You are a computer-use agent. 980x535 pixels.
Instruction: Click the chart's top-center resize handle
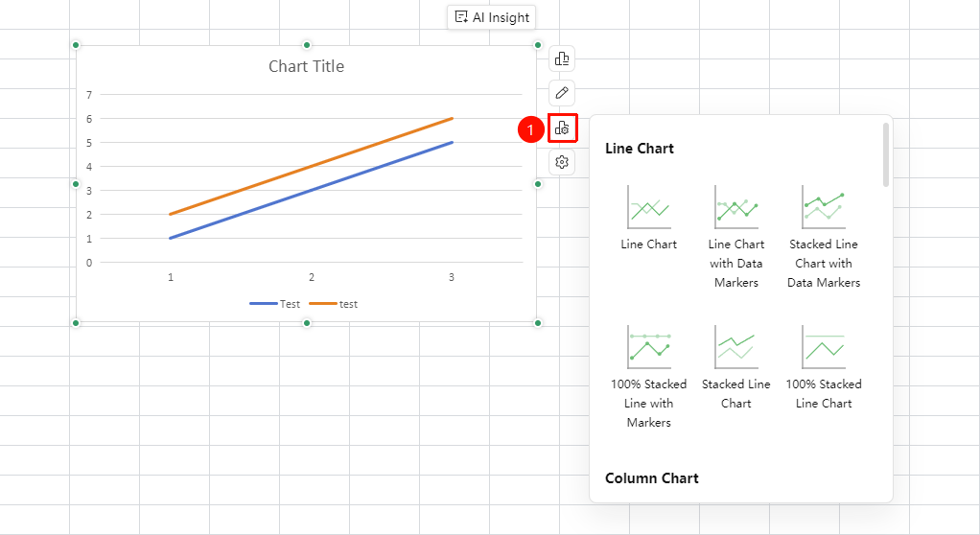pyautogui.click(x=307, y=45)
